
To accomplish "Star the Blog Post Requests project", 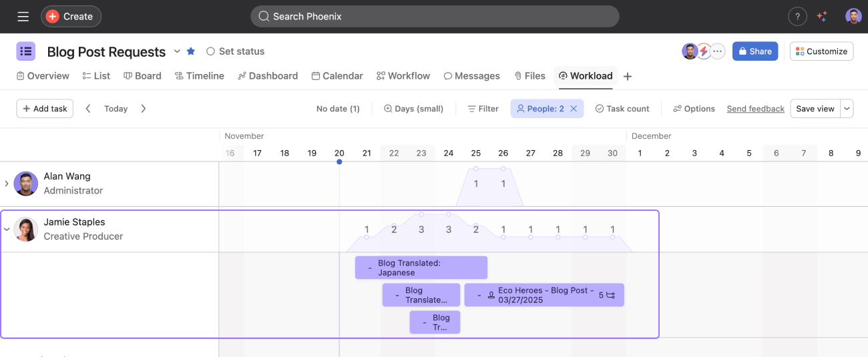I will pos(191,51).
